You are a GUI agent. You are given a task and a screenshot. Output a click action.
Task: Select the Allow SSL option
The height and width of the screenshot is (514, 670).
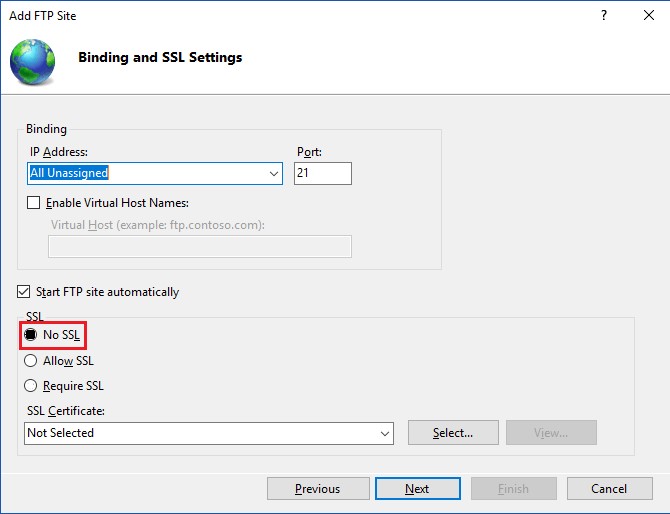click(30, 361)
